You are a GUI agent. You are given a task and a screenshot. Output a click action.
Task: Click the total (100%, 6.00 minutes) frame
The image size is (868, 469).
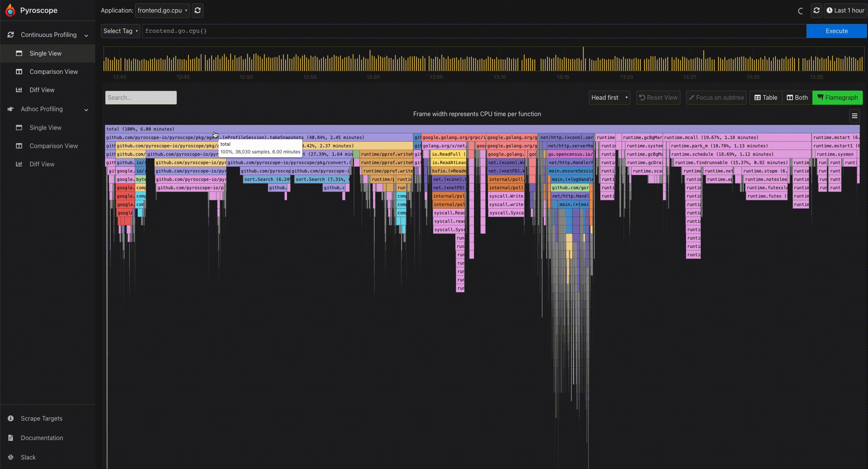[482, 129]
